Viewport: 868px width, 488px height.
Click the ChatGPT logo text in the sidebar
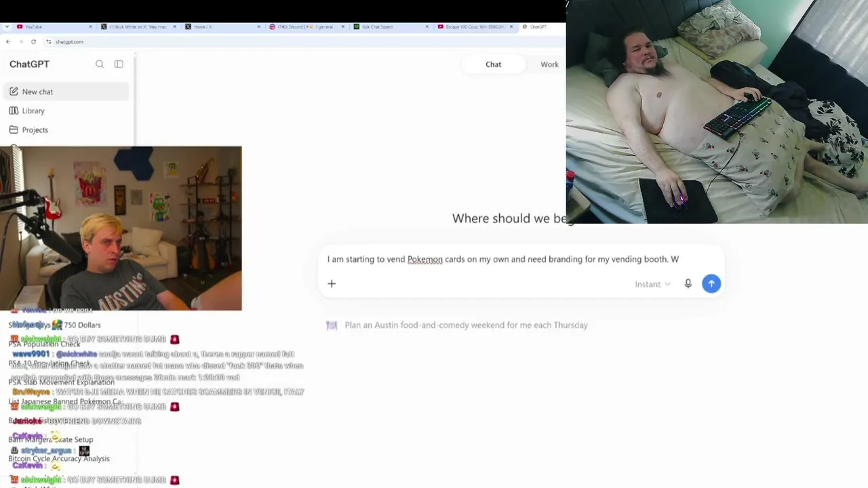click(29, 64)
